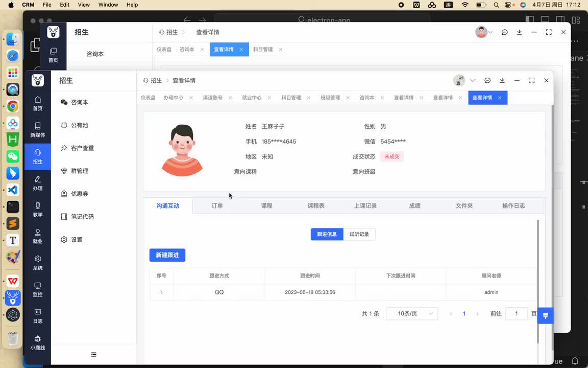The image size is (588, 368).
Task: Open 新媒体 module in sidebar
Action: tap(37, 130)
